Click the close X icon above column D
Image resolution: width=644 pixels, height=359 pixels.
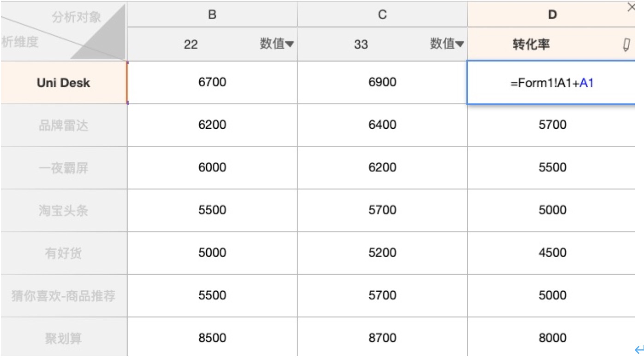tap(631, 7)
